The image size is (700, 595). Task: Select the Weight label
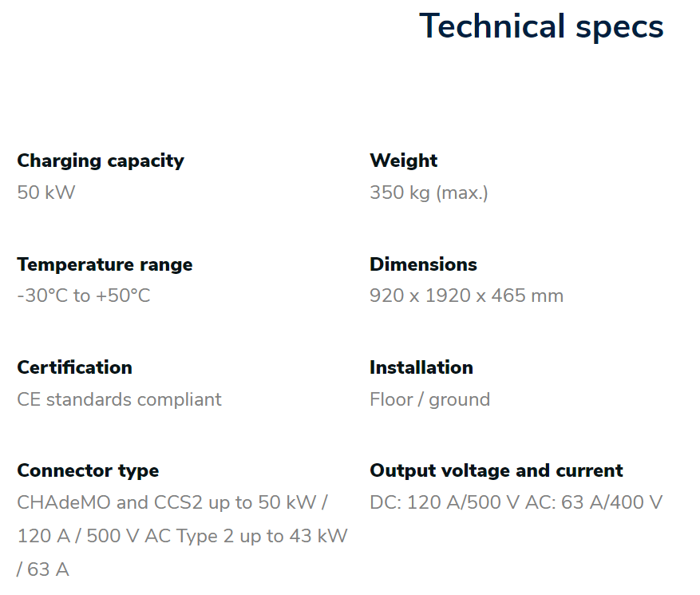(x=404, y=161)
